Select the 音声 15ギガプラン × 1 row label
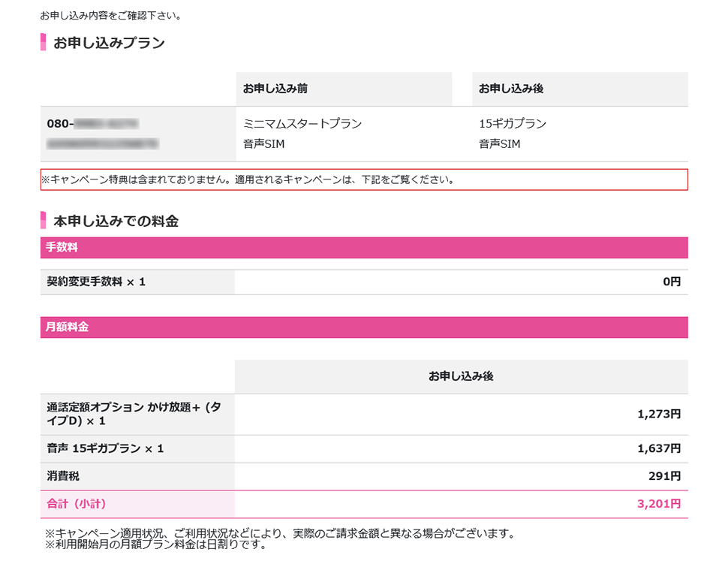This screenshot has height=561, width=728. 105,448
